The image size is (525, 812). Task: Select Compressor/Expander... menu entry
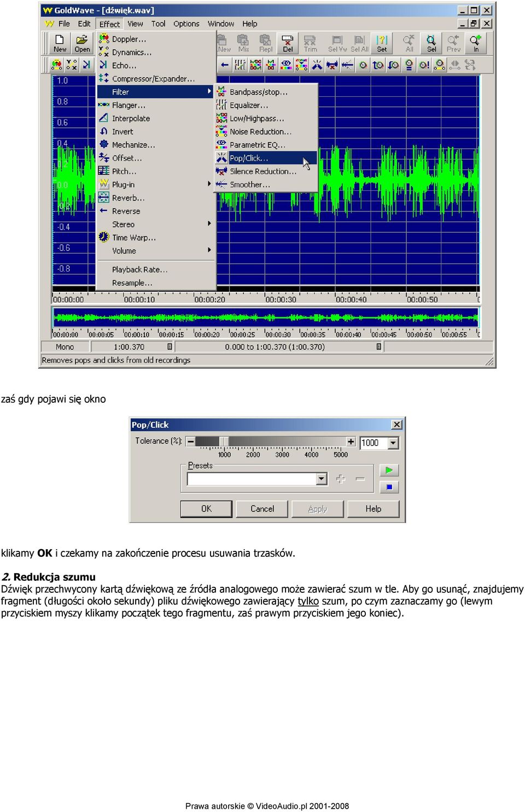pyautogui.click(x=156, y=79)
